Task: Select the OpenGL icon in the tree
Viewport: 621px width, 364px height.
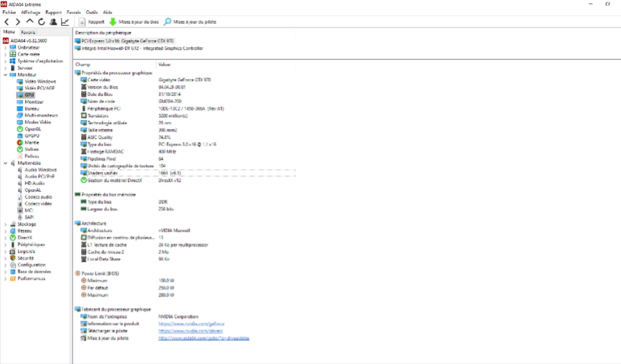Action: [x=20, y=129]
